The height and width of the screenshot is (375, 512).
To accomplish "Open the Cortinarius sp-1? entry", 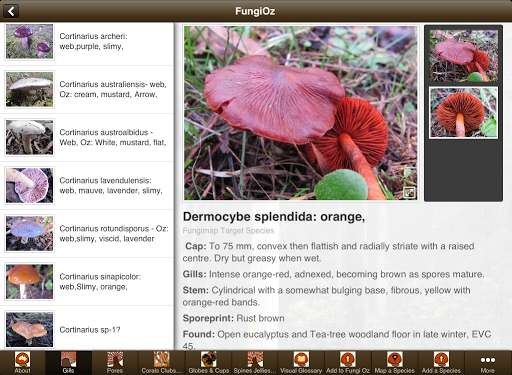I will coord(87,328).
